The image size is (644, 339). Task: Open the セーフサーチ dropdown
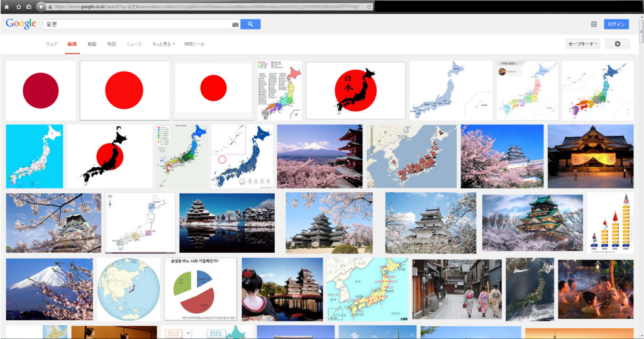(582, 43)
